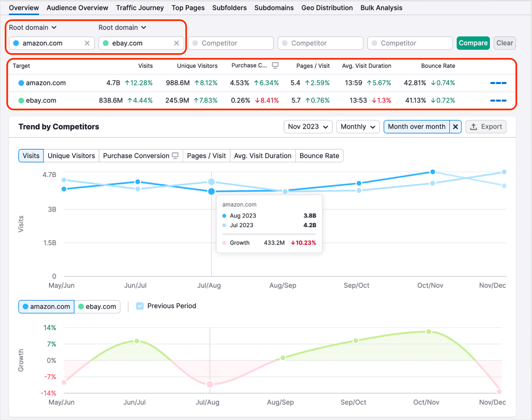This screenshot has width=532, height=420.
Task: Remove ebay.com from the comparison
Action: (176, 43)
